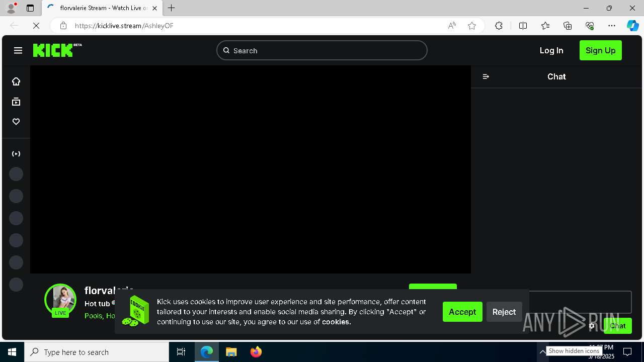Click the Log In button
Viewport: 644px width, 362px height.
coord(551,50)
